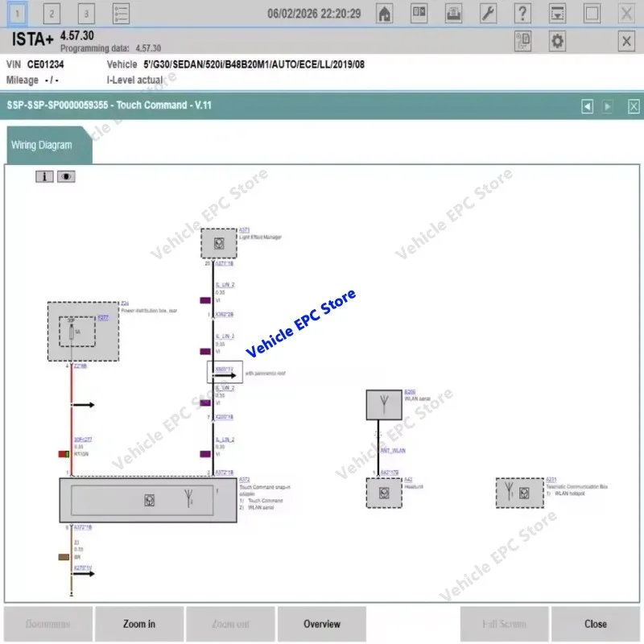Select the Telematic Communication Box component
This screenshot has width=644, height=644.
[520, 493]
